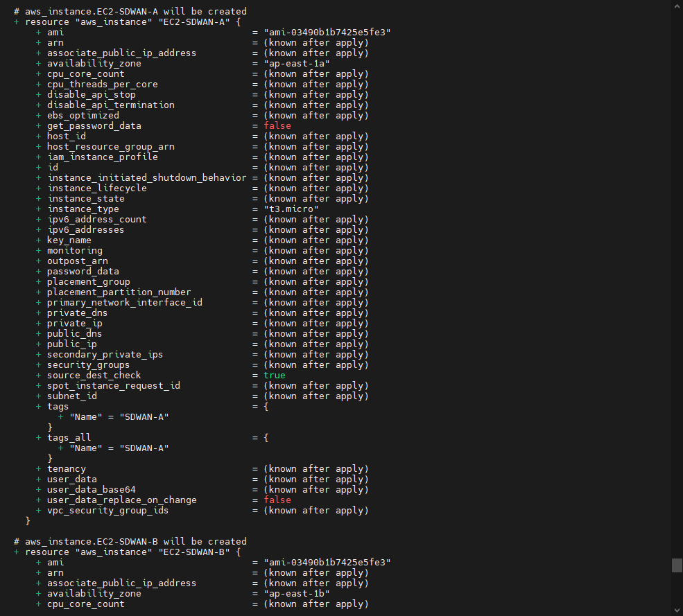
Task: Click the scrollbar up arrow
Action: pyautogui.click(x=677, y=6)
